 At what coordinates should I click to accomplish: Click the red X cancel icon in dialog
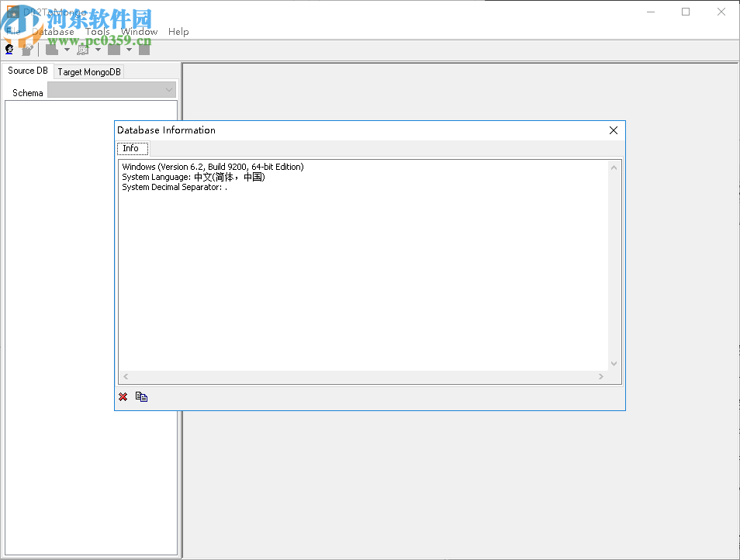pyautogui.click(x=123, y=396)
